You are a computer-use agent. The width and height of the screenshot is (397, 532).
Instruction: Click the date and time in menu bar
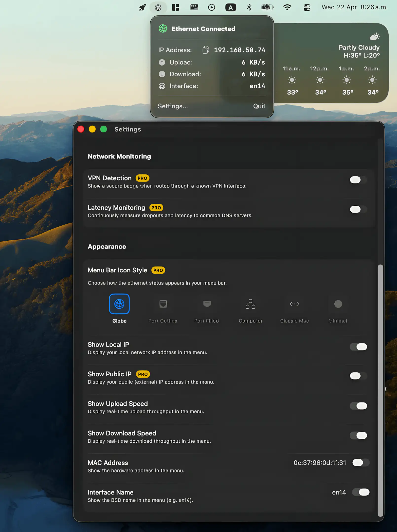354,7
